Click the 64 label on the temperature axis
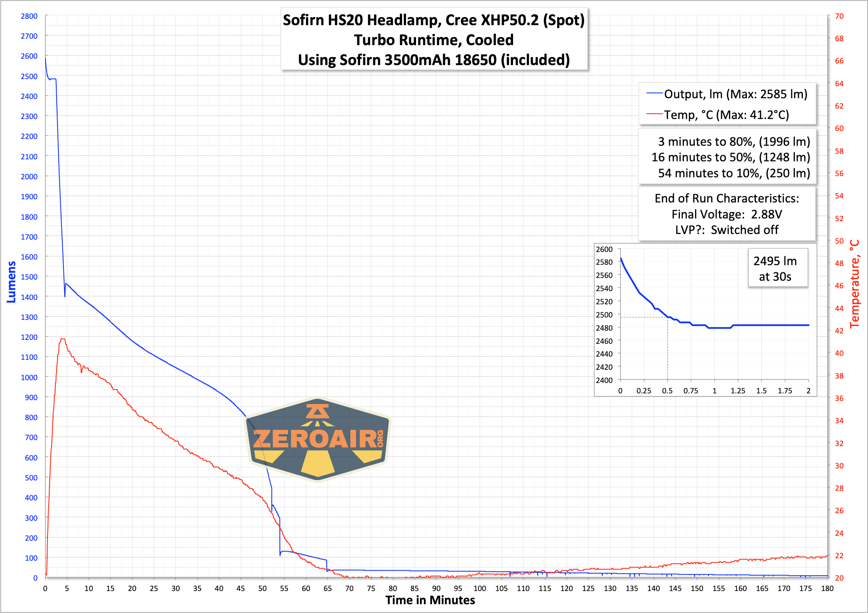The image size is (868, 613). point(839,83)
